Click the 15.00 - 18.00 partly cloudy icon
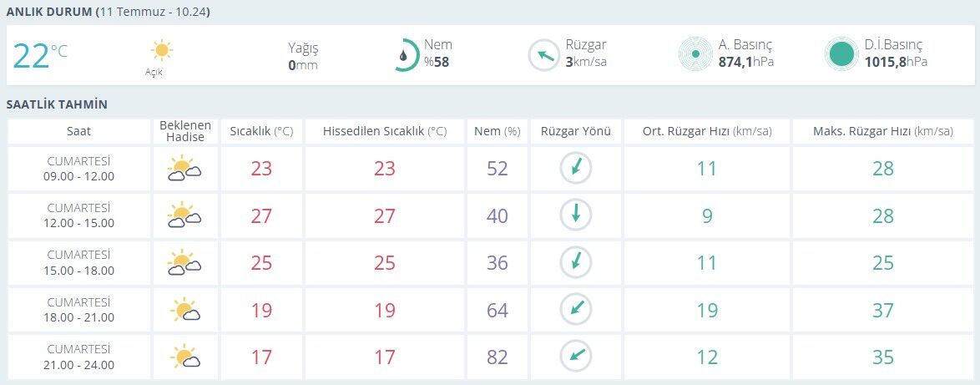This screenshot has width=980, height=385. (184, 263)
